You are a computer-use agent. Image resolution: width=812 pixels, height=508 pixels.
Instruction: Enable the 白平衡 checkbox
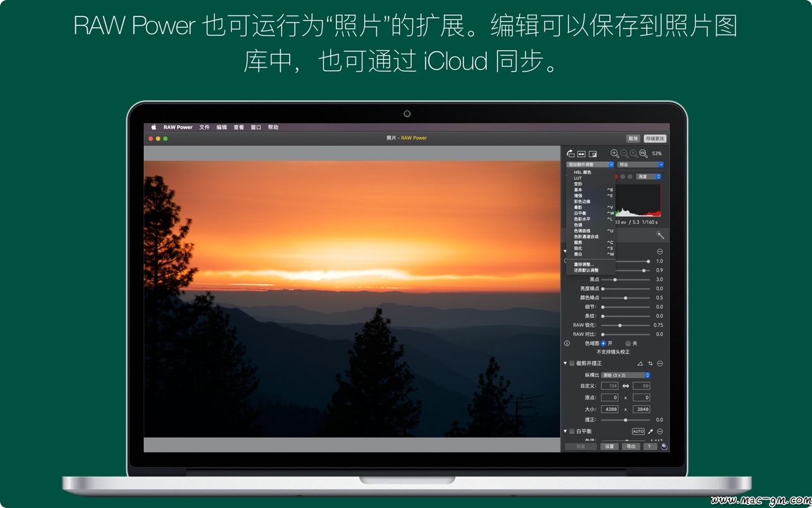pos(572,432)
